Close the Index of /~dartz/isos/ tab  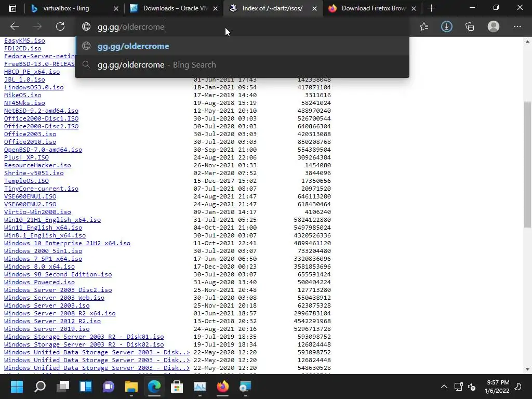314,8
